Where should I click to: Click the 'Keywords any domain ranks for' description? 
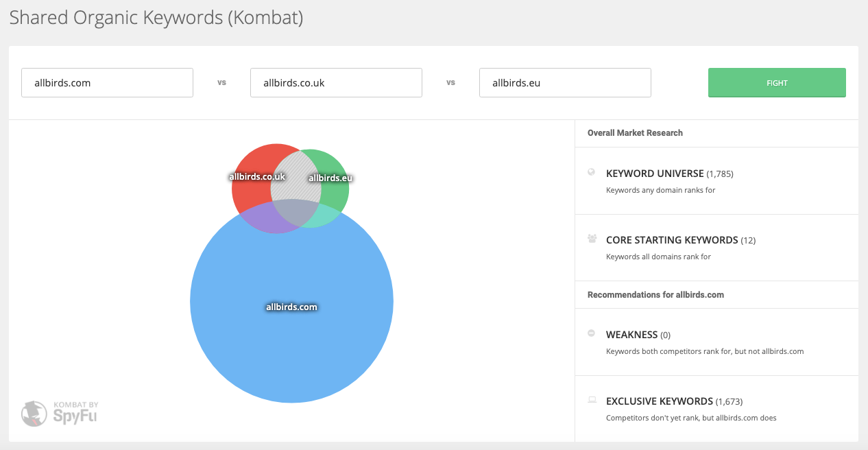(x=661, y=190)
